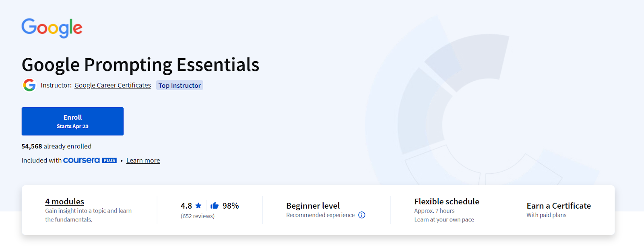Image resolution: width=644 pixels, height=246 pixels.
Task: Open the Google Career Certificates instructor link
Action: (113, 85)
